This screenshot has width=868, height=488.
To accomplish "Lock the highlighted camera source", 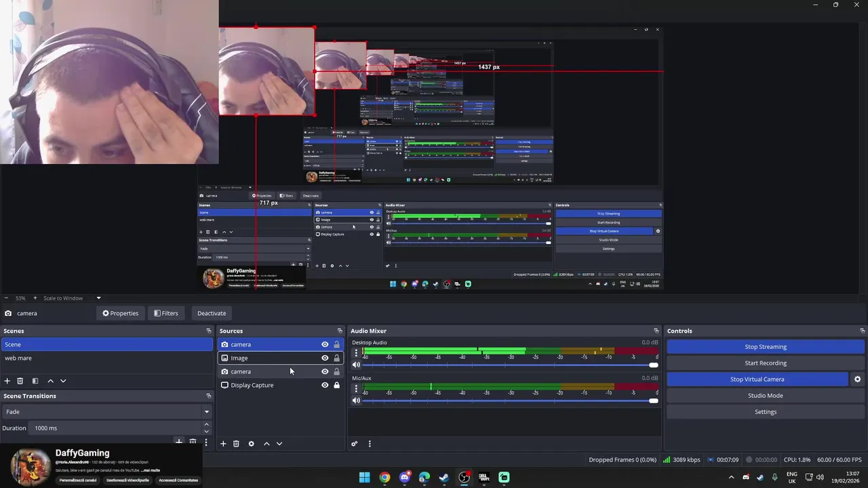I will click(336, 344).
